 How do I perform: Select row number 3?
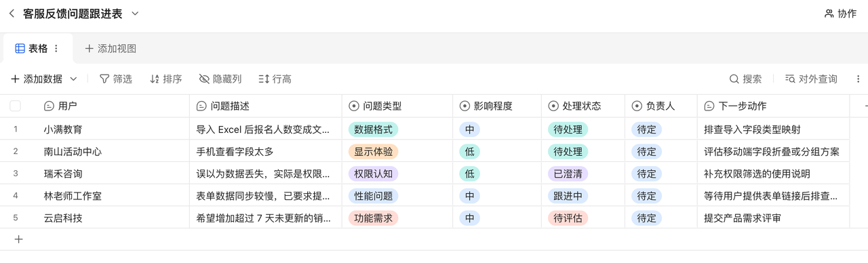pyautogui.click(x=16, y=174)
